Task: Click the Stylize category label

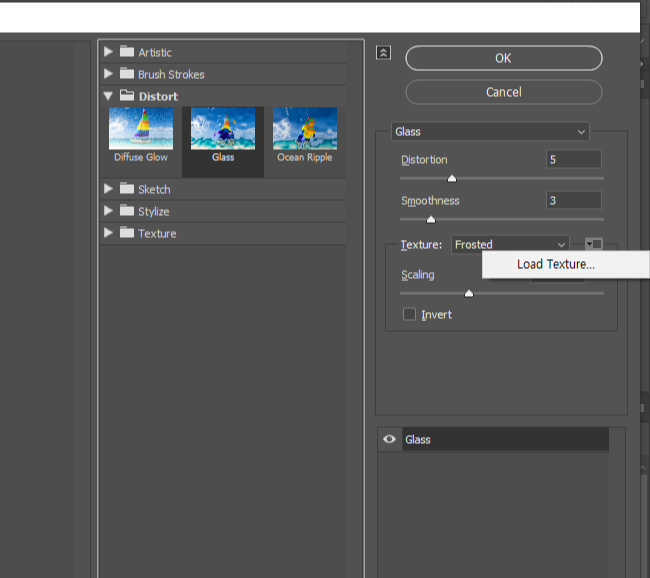Action: 153,211
